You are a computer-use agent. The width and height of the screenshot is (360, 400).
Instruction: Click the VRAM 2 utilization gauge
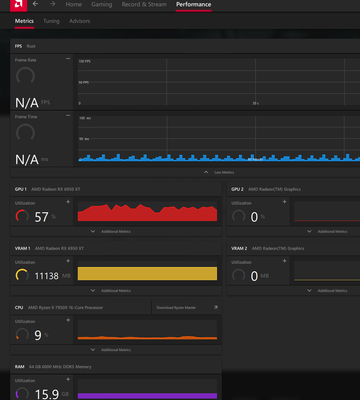(x=238, y=275)
